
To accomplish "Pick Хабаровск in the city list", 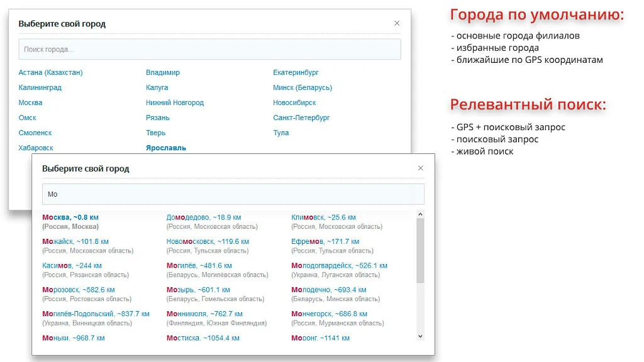I will [36, 148].
